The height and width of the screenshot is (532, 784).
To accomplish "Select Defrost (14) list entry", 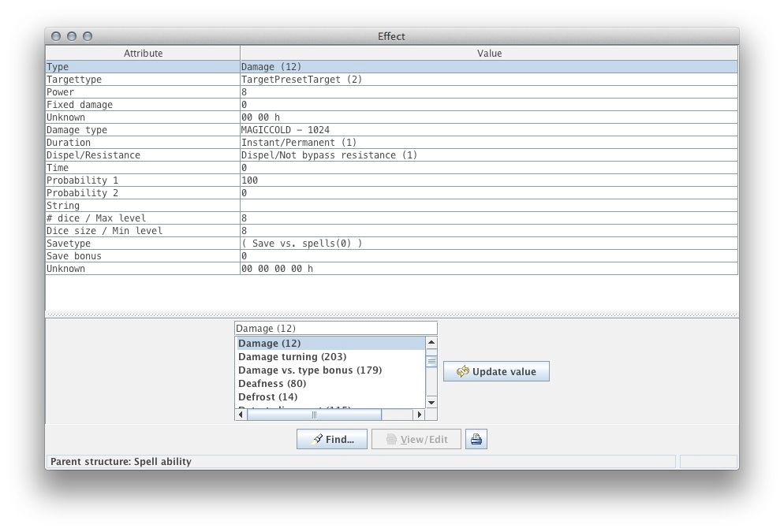I will pos(268,397).
